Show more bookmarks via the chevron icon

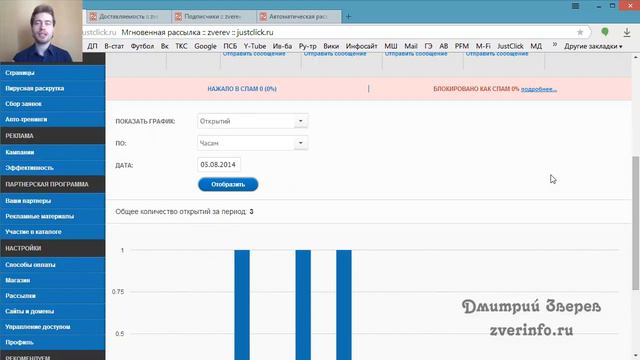tap(555, 45)
